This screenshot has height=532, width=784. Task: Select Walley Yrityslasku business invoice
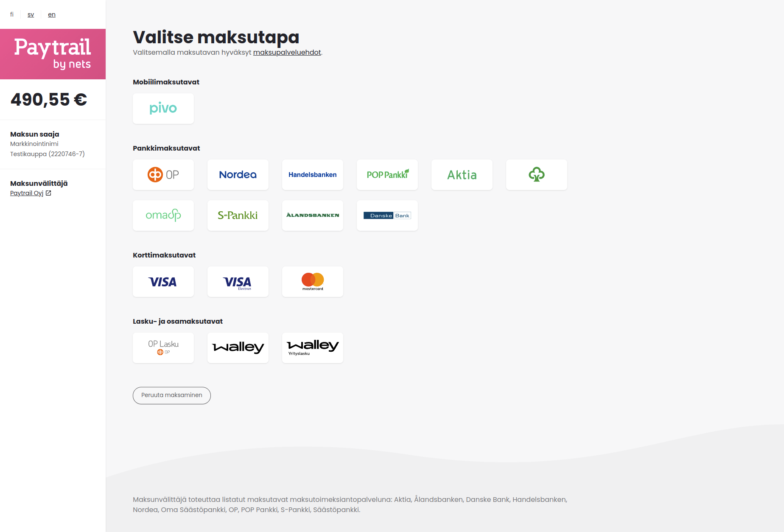click(x=313, y=348)
